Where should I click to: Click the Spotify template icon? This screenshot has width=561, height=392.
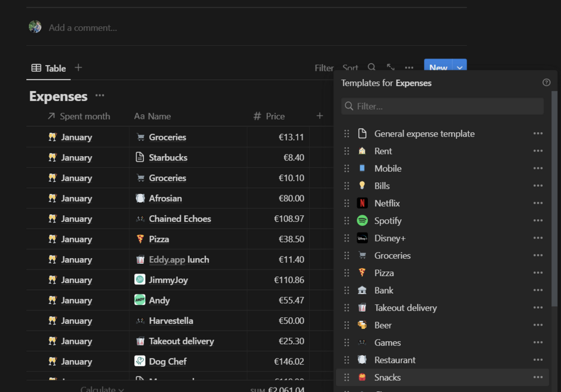[x=362, y=220]
